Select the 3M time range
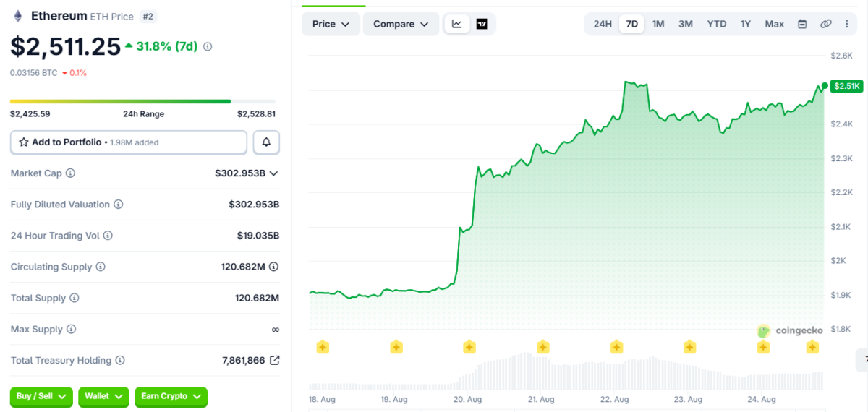This screenshot has width=868, height=412. point(686,24)
